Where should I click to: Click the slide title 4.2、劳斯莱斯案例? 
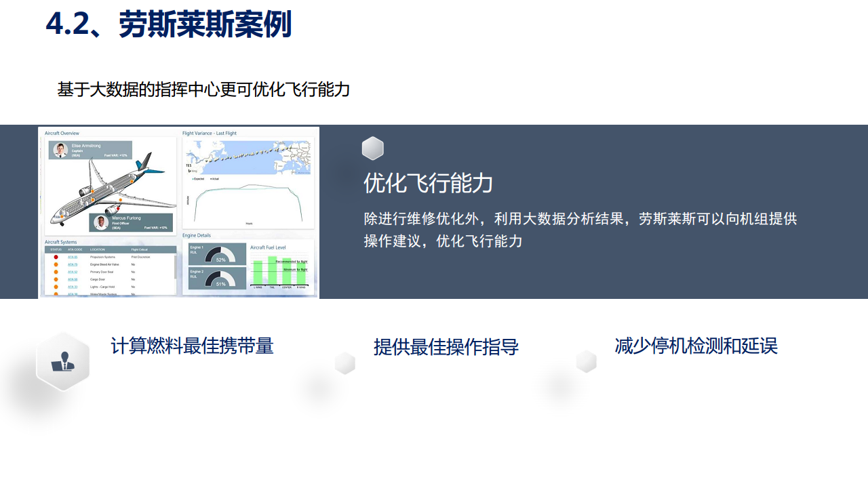click(169, 24)
